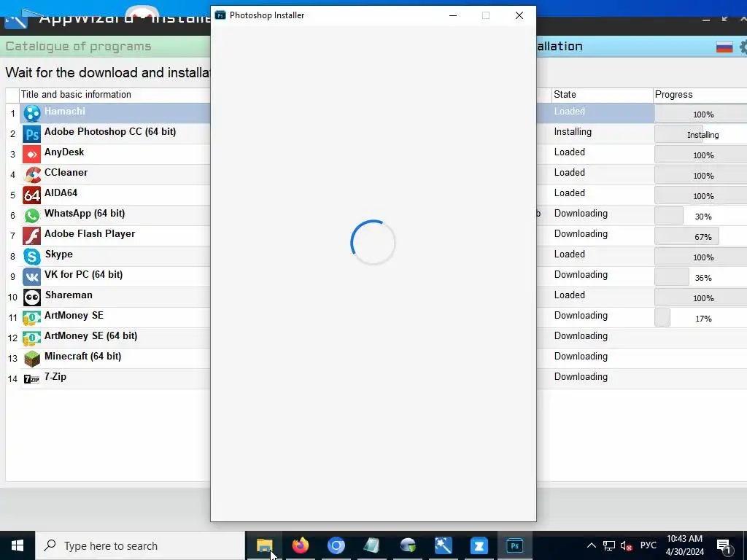Select the Minecraft (64 bit) title
This screenshot has width=747, height=560.
pos(83,356)
